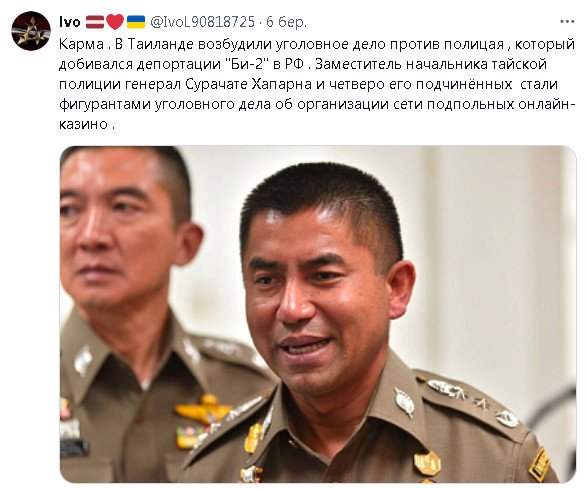Viewport: 587px width, 489px height.
Task: Click the silver collar insignia of the front officer
Action: (x=405, y=401)
